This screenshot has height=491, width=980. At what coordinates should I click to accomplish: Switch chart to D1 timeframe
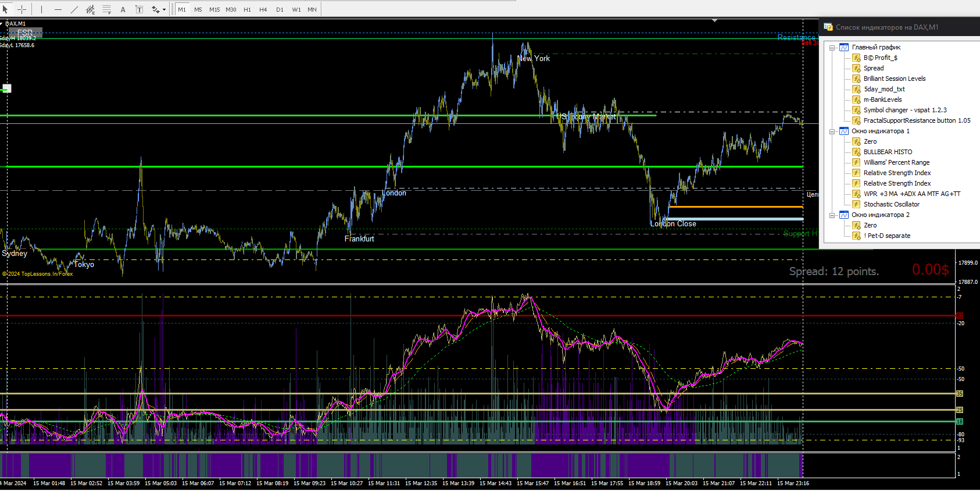coord(280,9)
